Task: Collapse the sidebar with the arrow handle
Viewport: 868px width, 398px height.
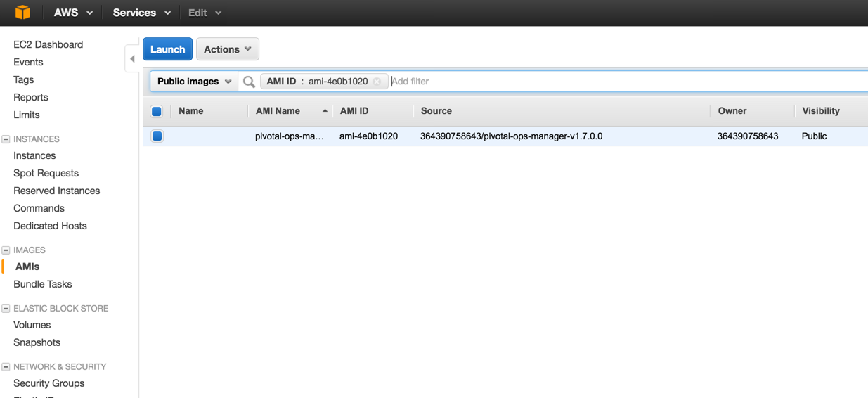Action: (132, 59)
